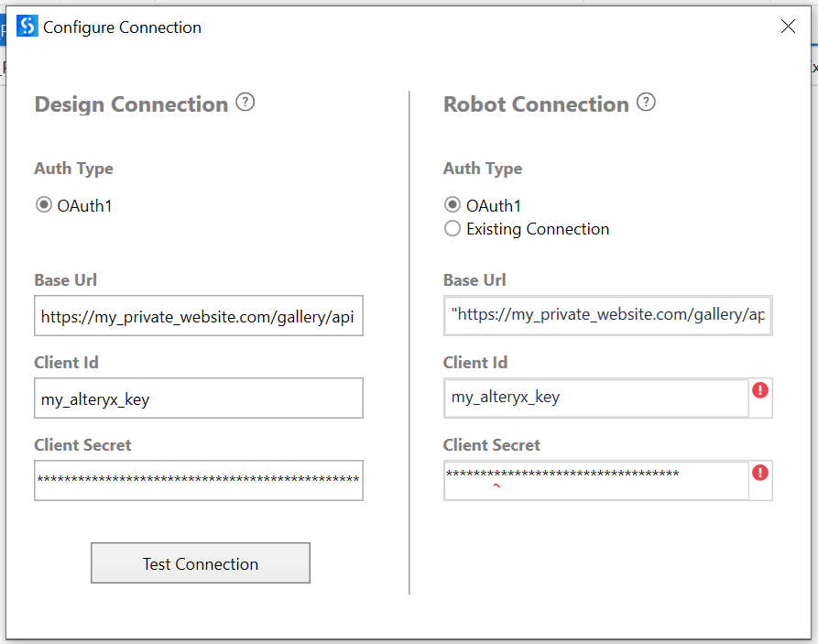
Task: Focus the Design Connection Base Url field
Action: click(198, 316)
